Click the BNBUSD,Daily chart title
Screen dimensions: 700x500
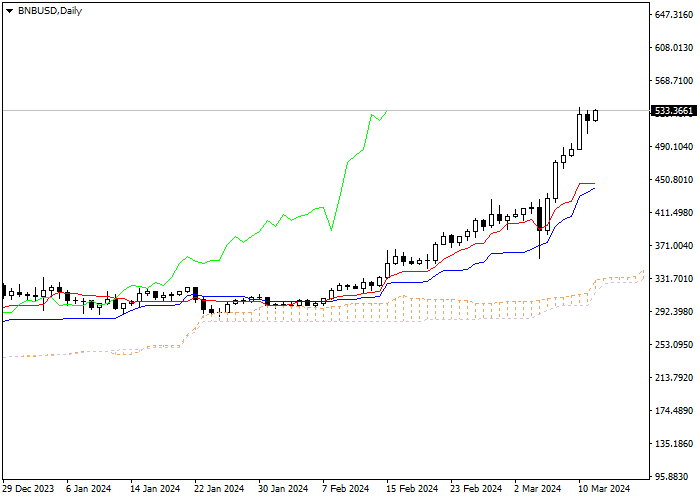50,11
